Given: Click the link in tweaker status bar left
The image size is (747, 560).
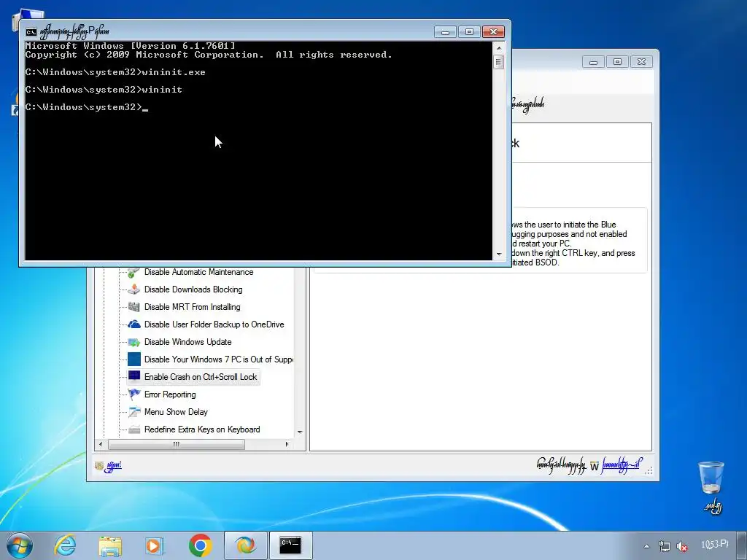Looking at the screenshot, I should pos(113,466).
